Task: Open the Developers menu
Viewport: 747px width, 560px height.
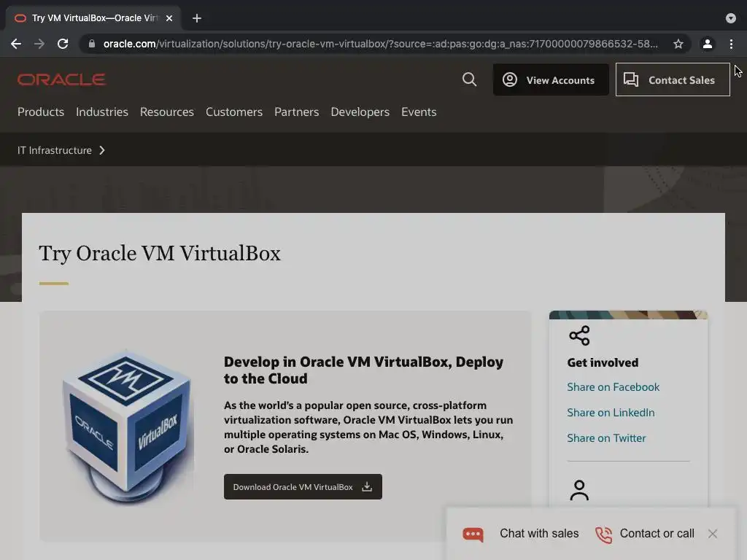Action: pyautogui.click(x=360, y=112)
